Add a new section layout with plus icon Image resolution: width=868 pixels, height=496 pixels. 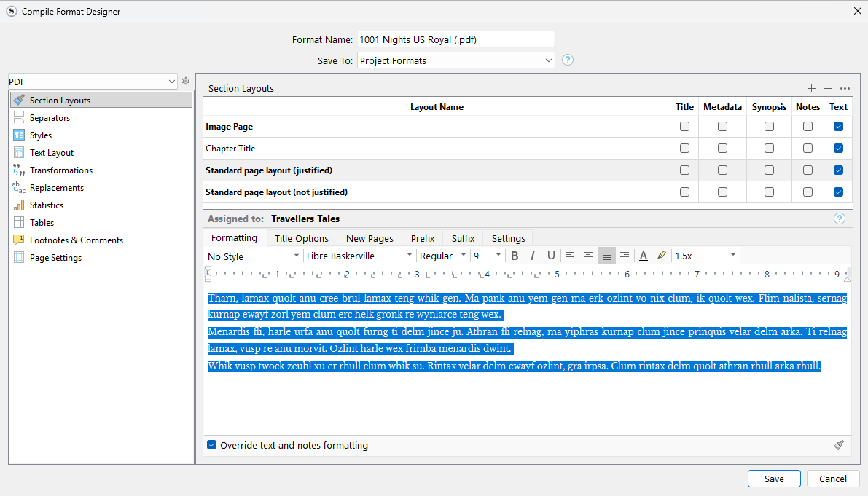811,88
